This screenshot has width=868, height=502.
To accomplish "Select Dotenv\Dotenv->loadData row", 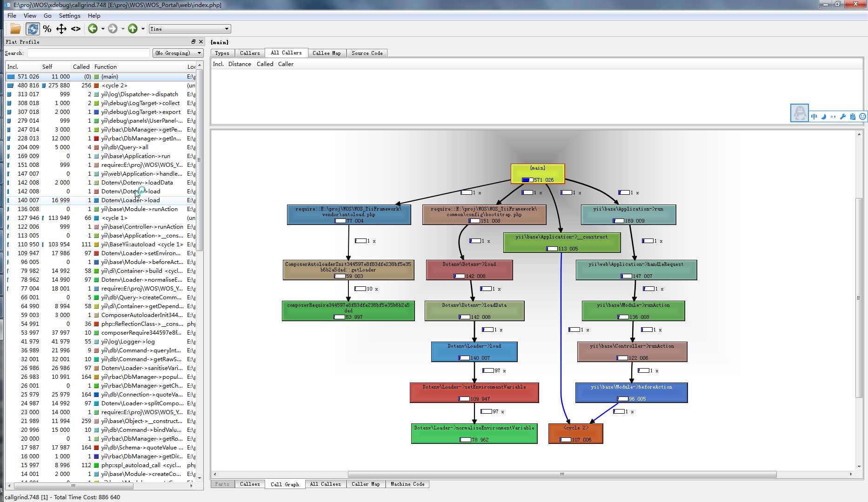I will pyautogui.click(x=100, y=183).
